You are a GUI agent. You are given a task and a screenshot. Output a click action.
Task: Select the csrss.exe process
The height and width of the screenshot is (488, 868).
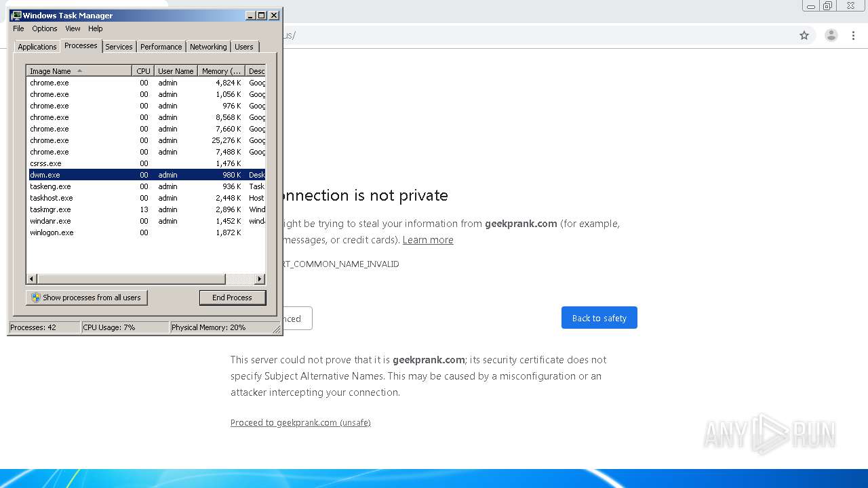click(x=146, y=163)
